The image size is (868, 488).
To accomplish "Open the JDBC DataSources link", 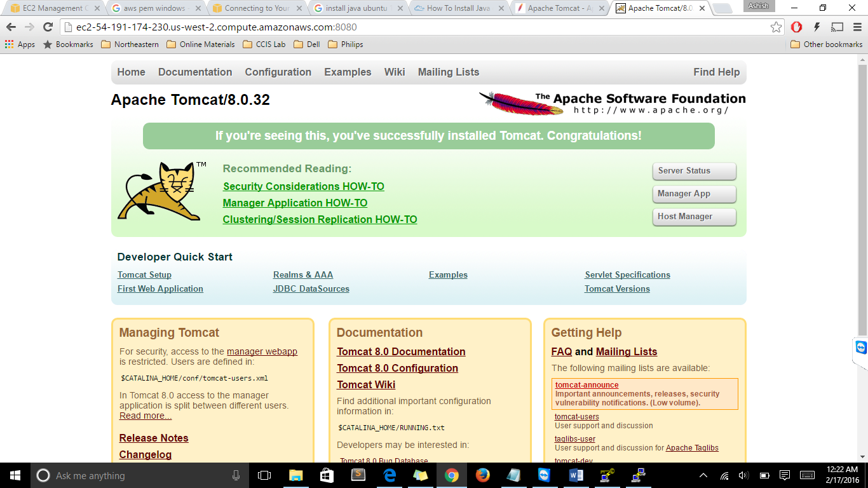I will pyautogui.click(x=311, y=289).
